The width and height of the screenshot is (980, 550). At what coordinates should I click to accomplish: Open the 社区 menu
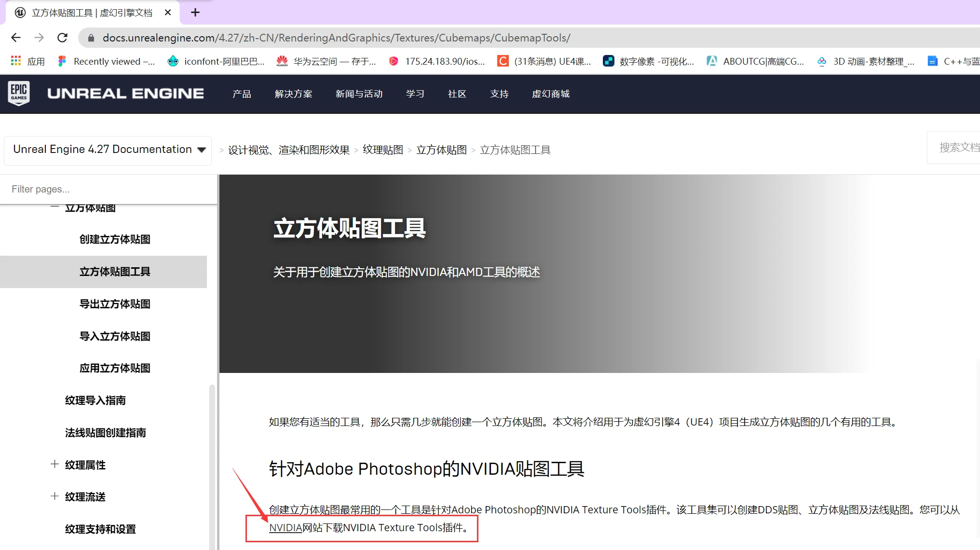[x=457, y=94]
